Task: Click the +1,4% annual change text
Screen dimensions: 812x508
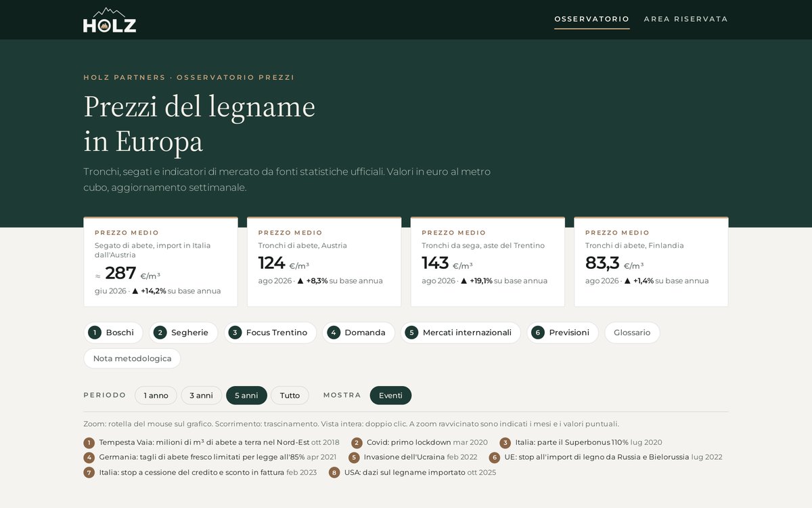Action: pos(644,281)
